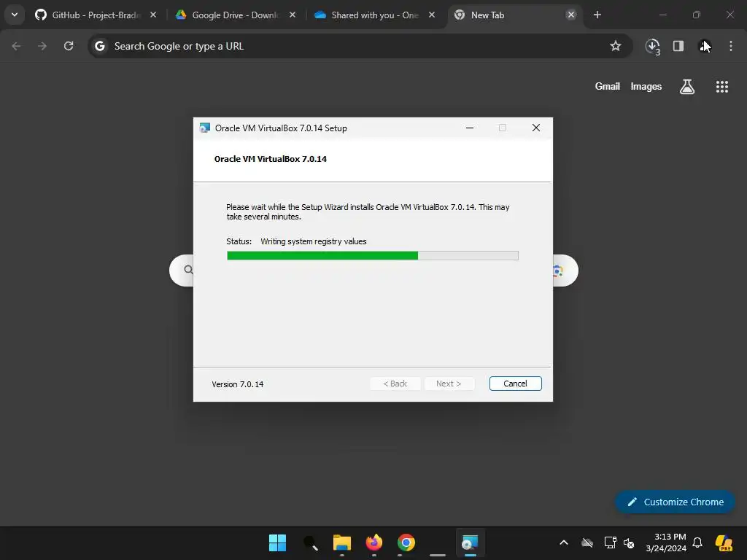This screenshot has height=560, width=747.
Task: Click the green installation progress bar
Action: 373,256
